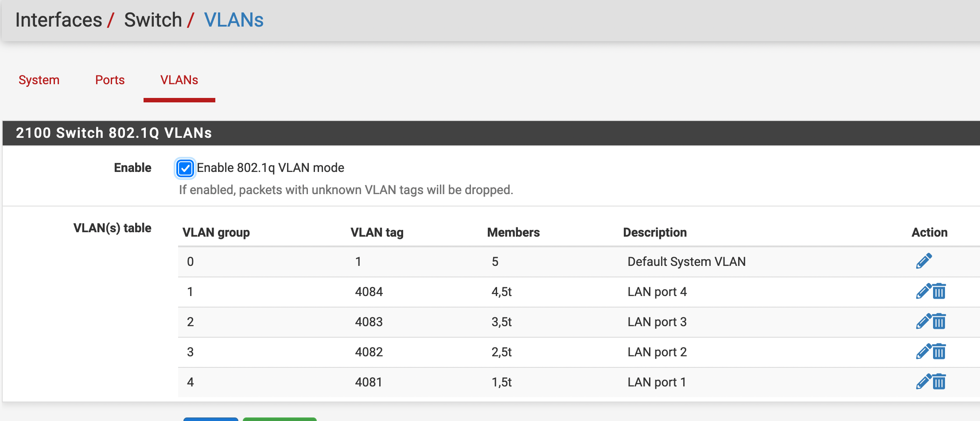Image resolution: width=980 pixels, height=421 pixels.
Task: Delete the LAN port 2 VLAN
Action: (x=939, y=352)
